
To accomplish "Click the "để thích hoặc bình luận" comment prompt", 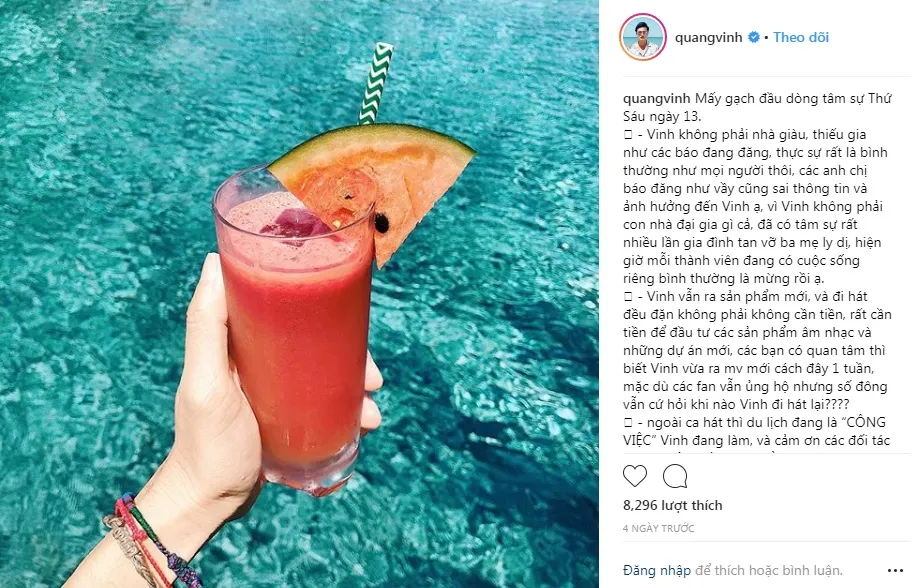I will point(769,570).
